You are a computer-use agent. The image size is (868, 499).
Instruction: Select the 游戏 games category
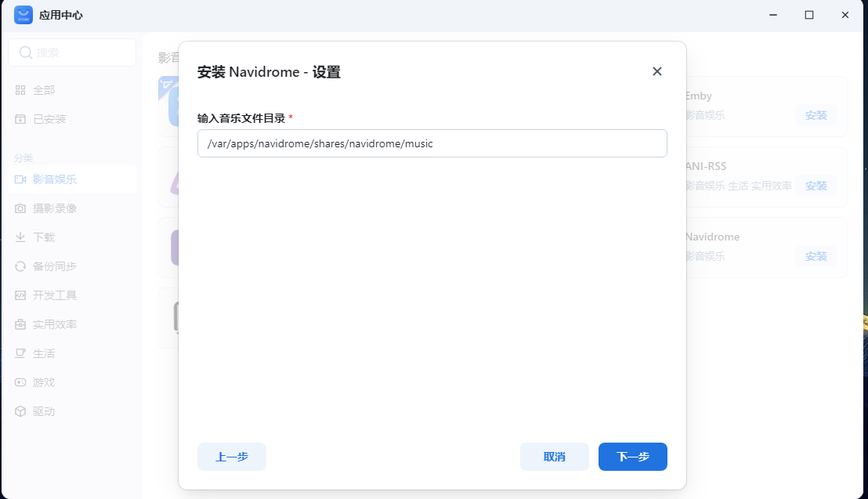tap(72, 382)
